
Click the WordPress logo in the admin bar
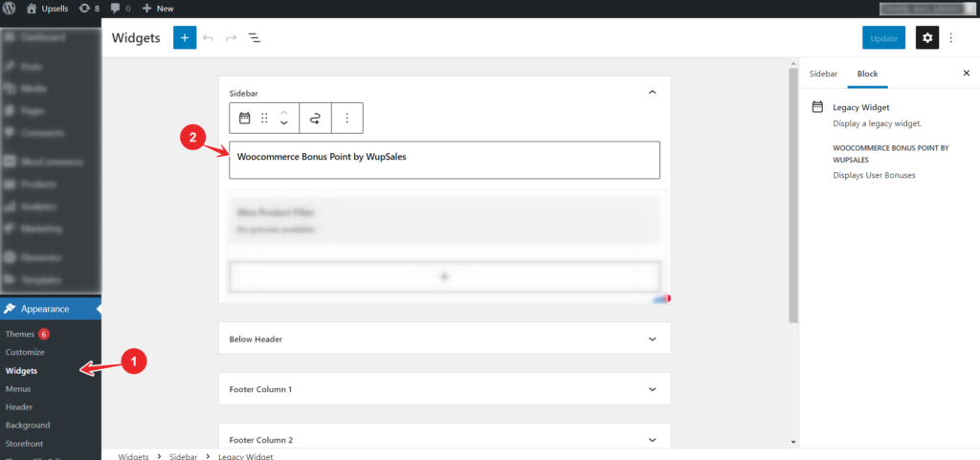pos(9,9)
